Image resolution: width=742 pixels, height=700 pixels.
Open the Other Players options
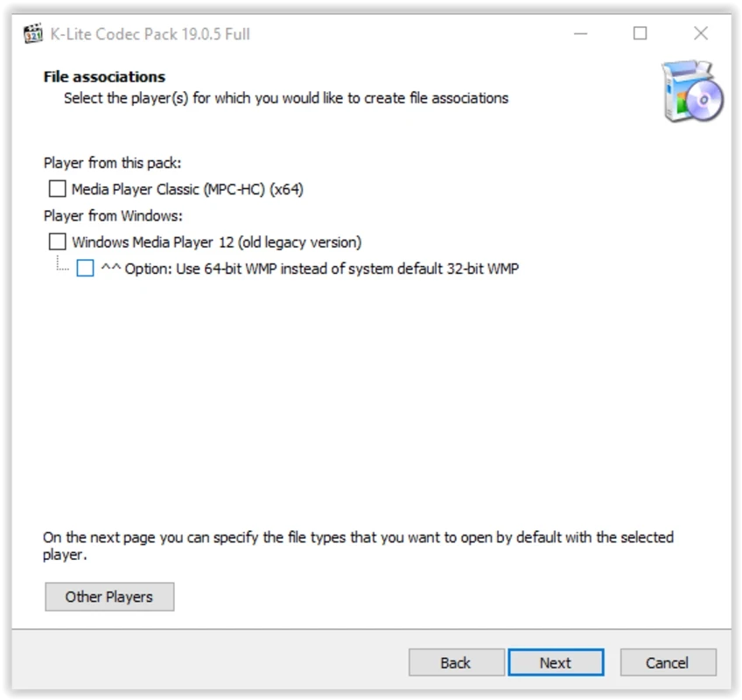click(x=109, y=597)
